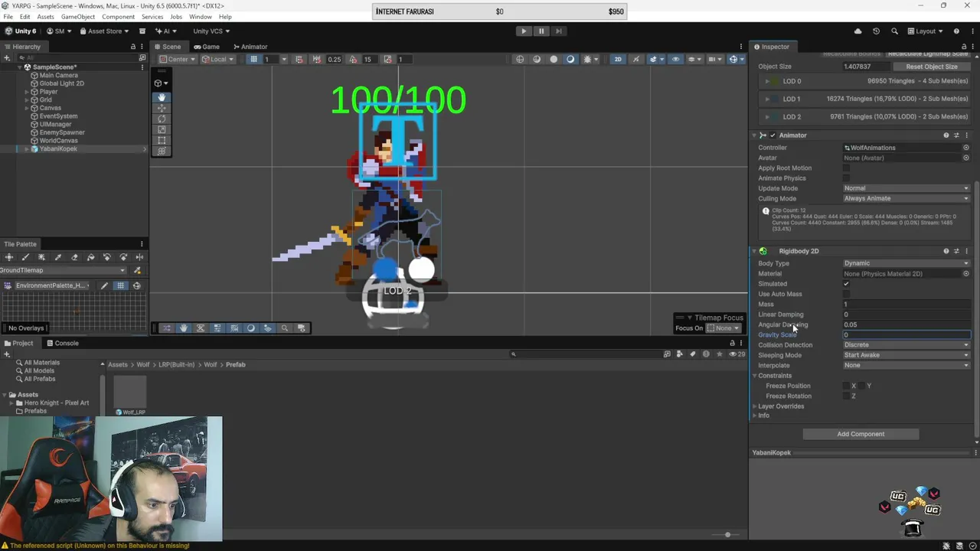Click the Add Component button
This screenshot has width=980, height=551.
(861, 434)
